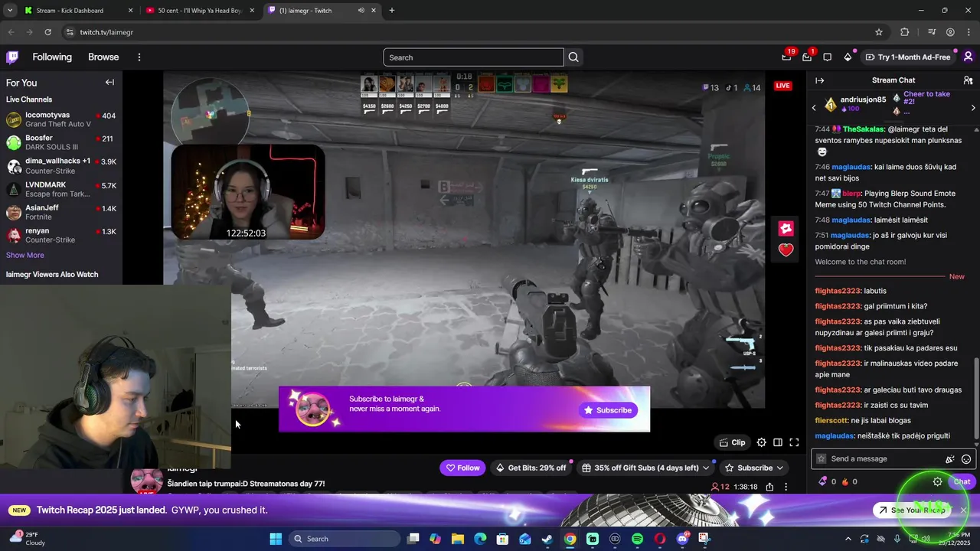This screenshot has width=980, height=551.
Task: Expand the Subscribe options dropdown
Action: click(x=780, y=468)
